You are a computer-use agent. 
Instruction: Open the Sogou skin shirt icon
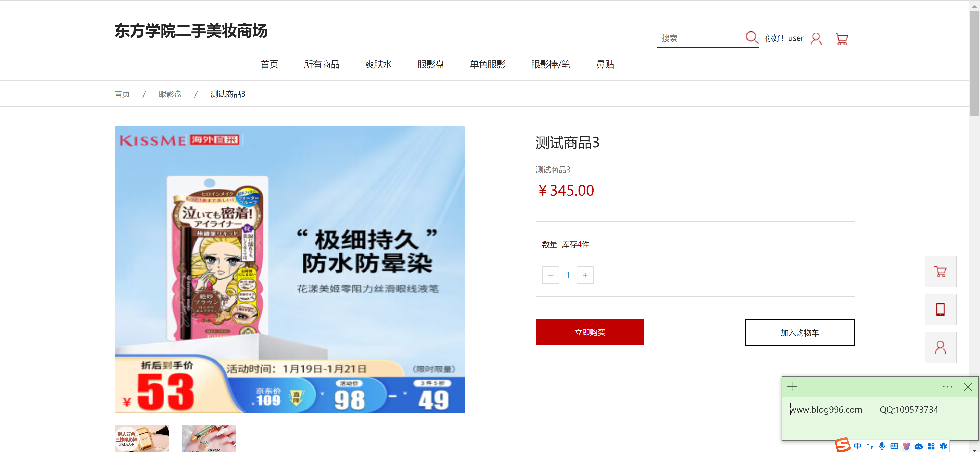point(906,446)
